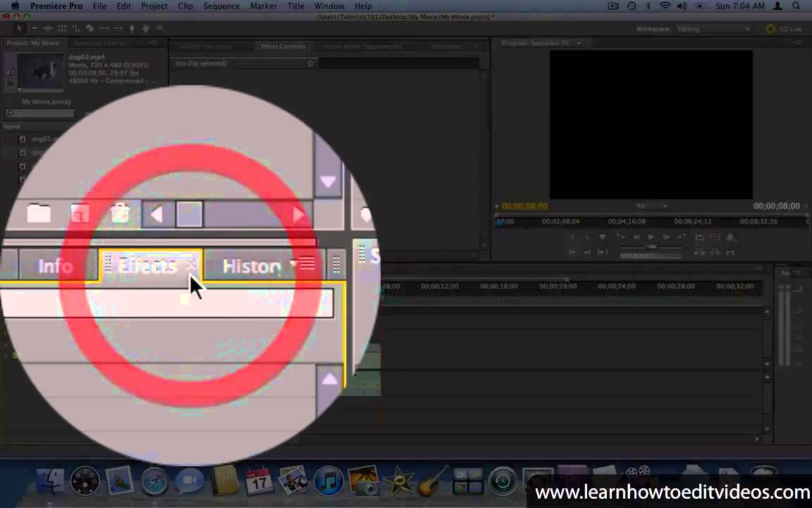Sort by the Name column header

(x=12, y=126)
